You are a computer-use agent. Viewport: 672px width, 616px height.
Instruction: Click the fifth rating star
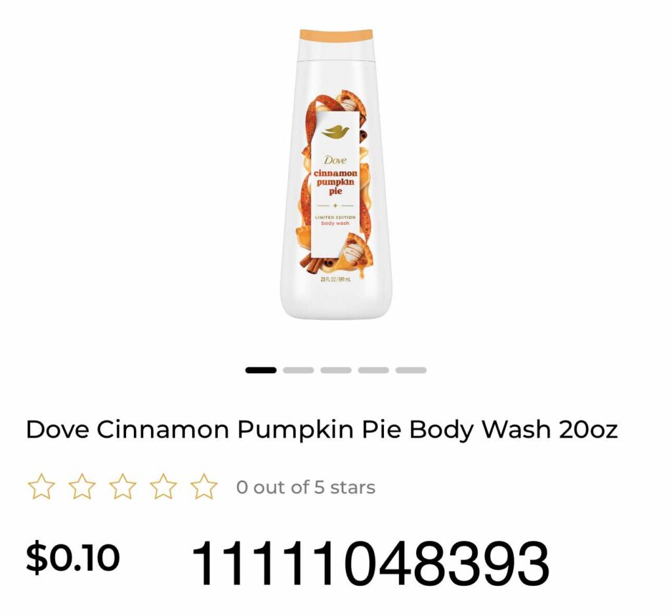[x=204, y=487]
